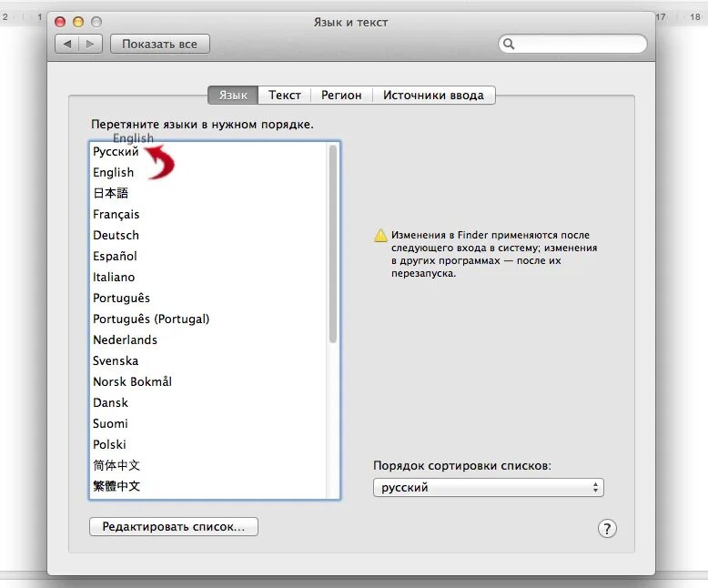Expand the Порядок сортировки списков dropdown
This screenshot has width=708, height=588.
(x=489, y=488)
